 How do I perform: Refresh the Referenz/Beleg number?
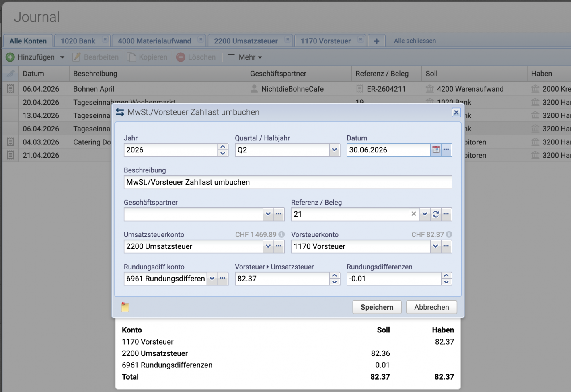point(435,214)
